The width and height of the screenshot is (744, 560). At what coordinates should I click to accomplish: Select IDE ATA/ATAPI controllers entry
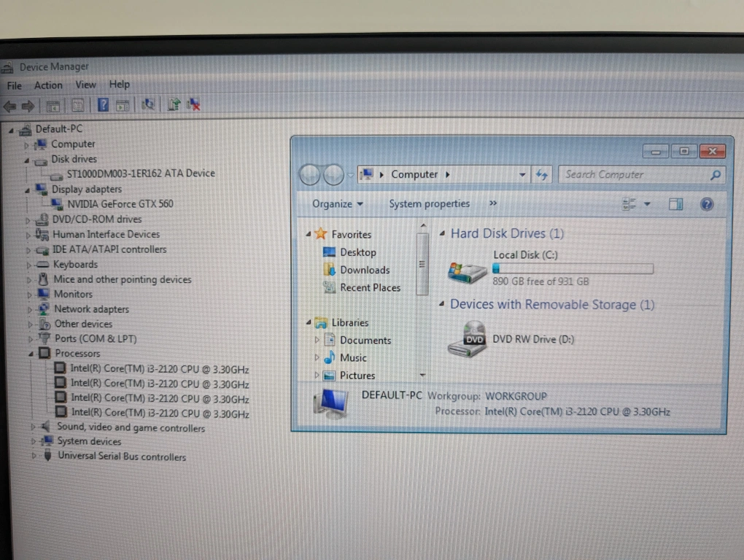coord(109,249)
